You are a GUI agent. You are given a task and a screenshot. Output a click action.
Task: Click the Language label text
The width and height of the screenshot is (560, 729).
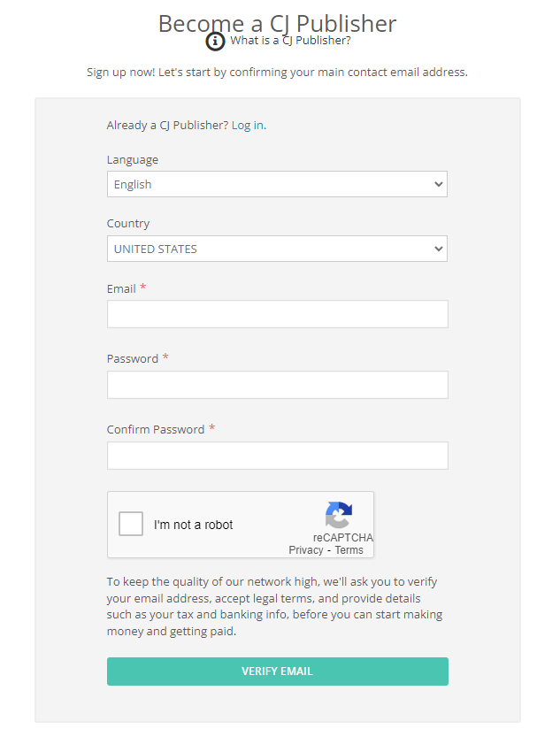click(133, 160)
